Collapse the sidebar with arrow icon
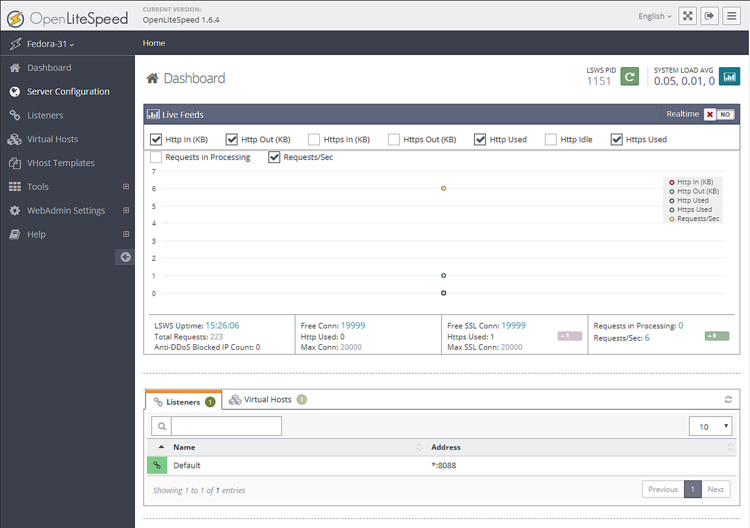 point(125,257)
